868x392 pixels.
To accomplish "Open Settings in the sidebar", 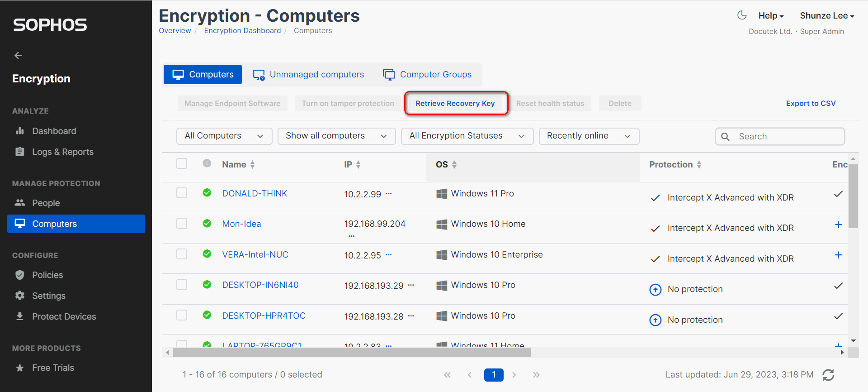I will pyautogui.click(x=49, y=296).
